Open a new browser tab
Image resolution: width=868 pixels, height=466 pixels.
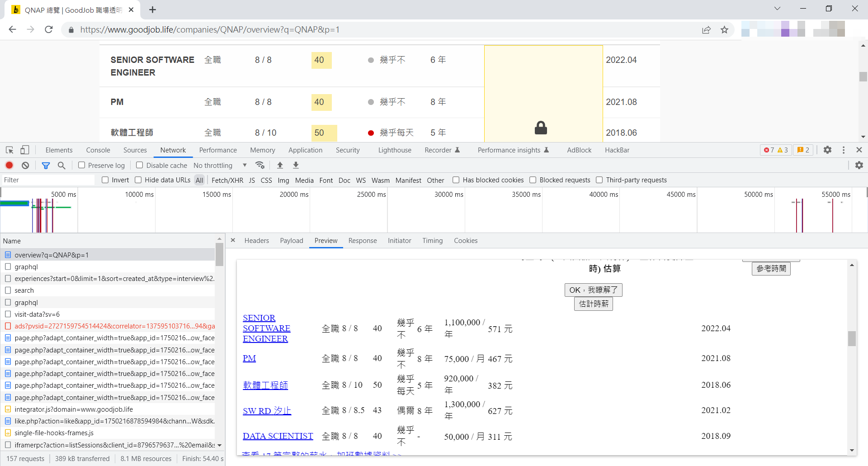(x=152, y=10)
